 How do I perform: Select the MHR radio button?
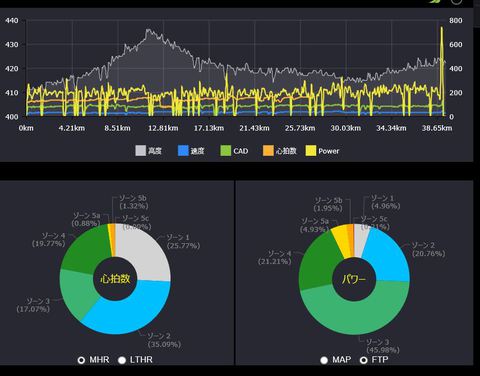coord(81,360)
